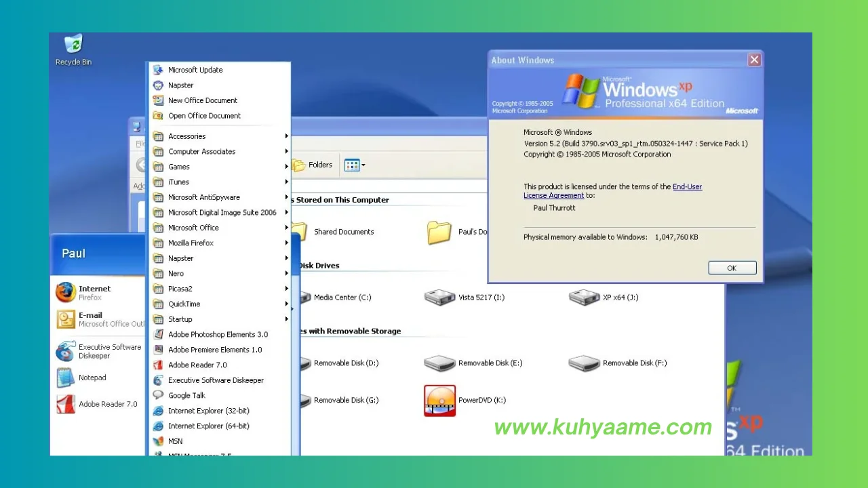Click the Internet Explorer (64-bit) icon
The height and width of the screenshot is (488, 868).
(158, 426)
